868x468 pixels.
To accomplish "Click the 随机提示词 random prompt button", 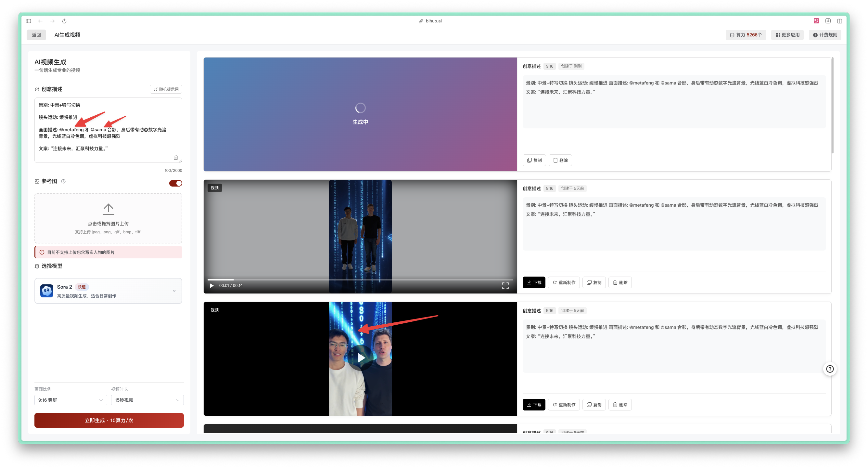I will 166,89.
